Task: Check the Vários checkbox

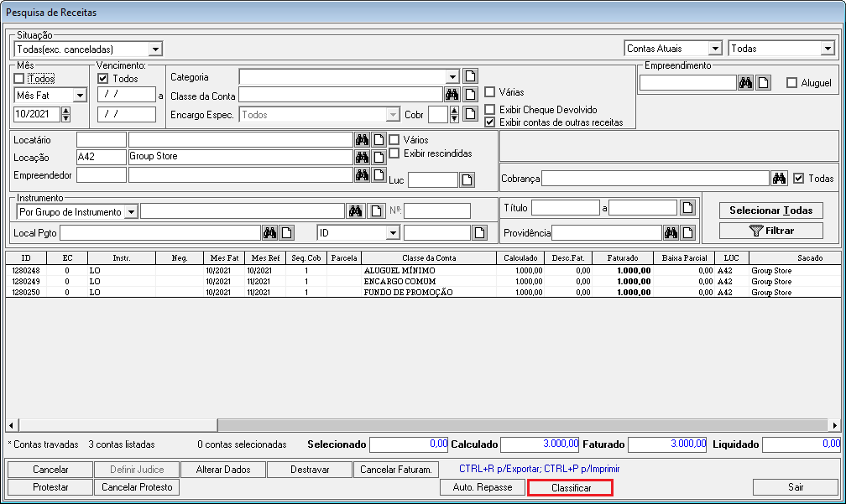Action: point(394,139)
